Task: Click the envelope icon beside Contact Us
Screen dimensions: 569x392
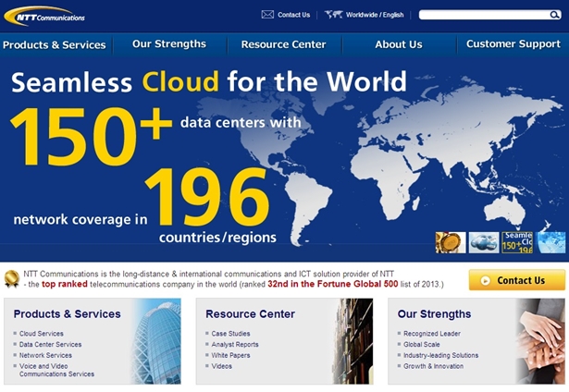Action: [267, 15]
